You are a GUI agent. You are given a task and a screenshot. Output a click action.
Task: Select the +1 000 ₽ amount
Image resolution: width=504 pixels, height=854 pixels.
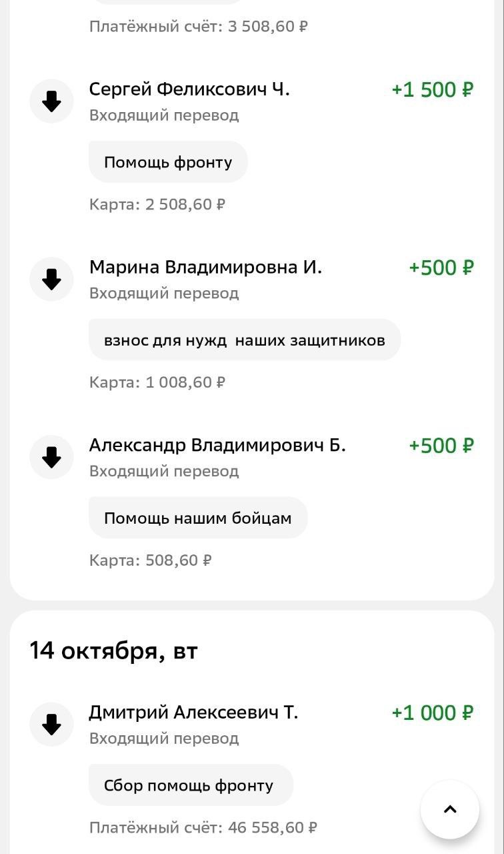click(432, 713)
